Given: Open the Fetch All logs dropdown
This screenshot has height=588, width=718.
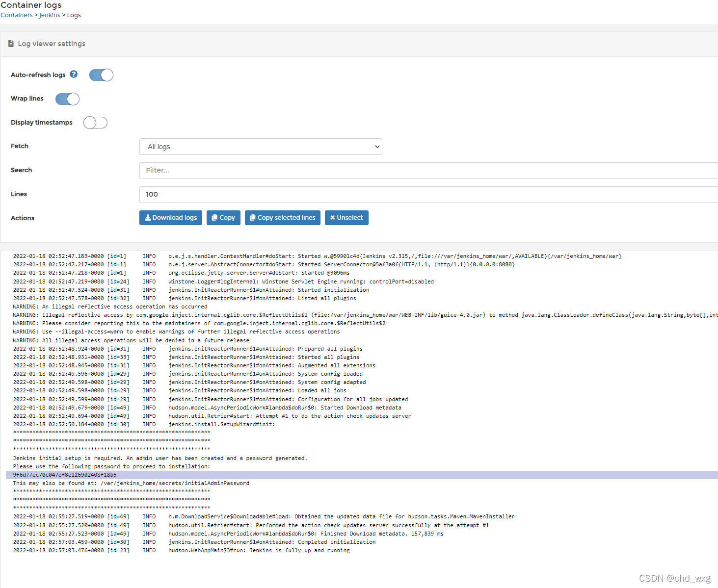Looking at the screenshot, I should pyautogui.click(x=261, y=147).
